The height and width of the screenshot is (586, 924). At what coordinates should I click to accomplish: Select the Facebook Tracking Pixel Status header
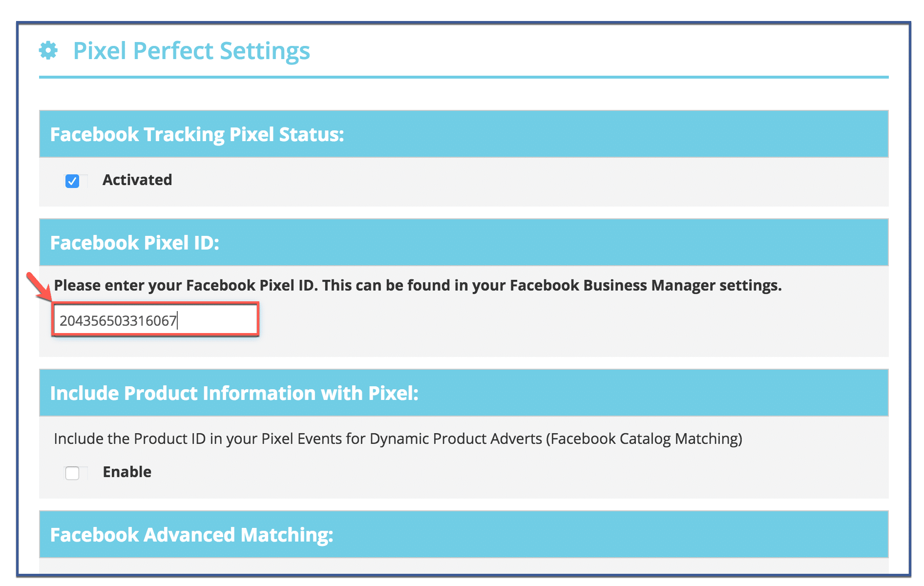[463, 134]
